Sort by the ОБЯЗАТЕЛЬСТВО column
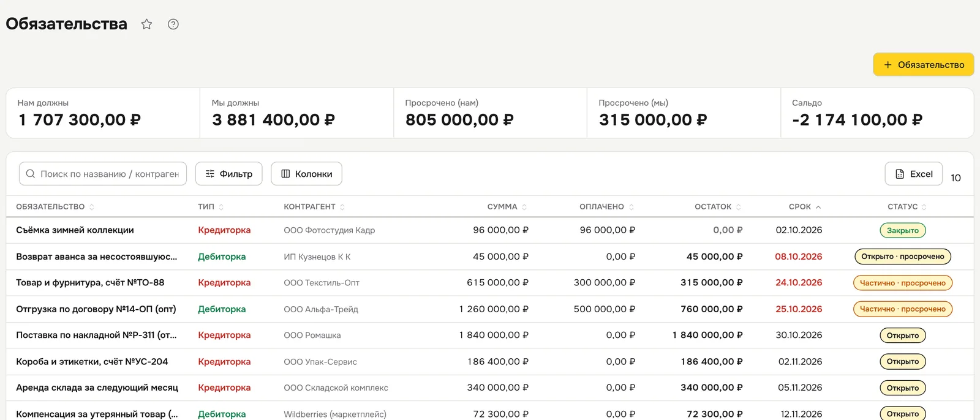This screenshot has width=980, height=420. [55, 207]
